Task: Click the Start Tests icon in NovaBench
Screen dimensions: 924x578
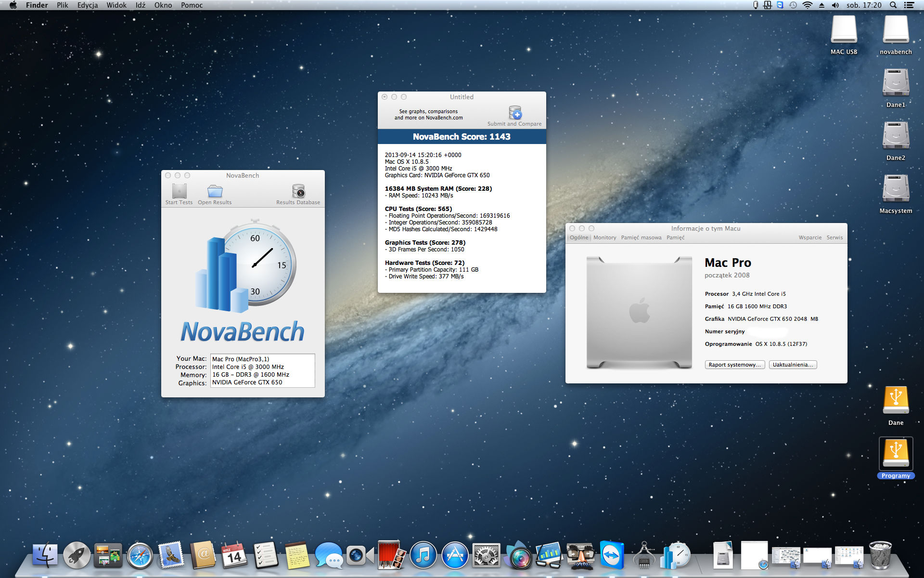Action: [x=179, y=191]
